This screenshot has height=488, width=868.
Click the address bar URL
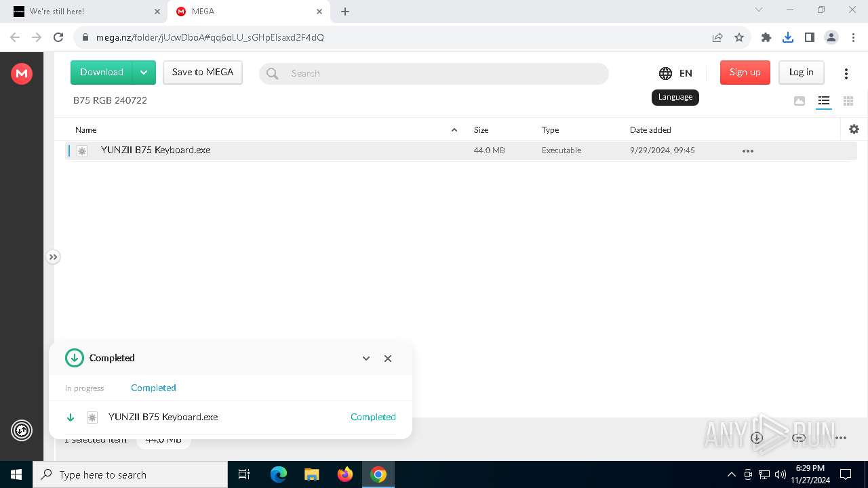(x=210, y=37)
